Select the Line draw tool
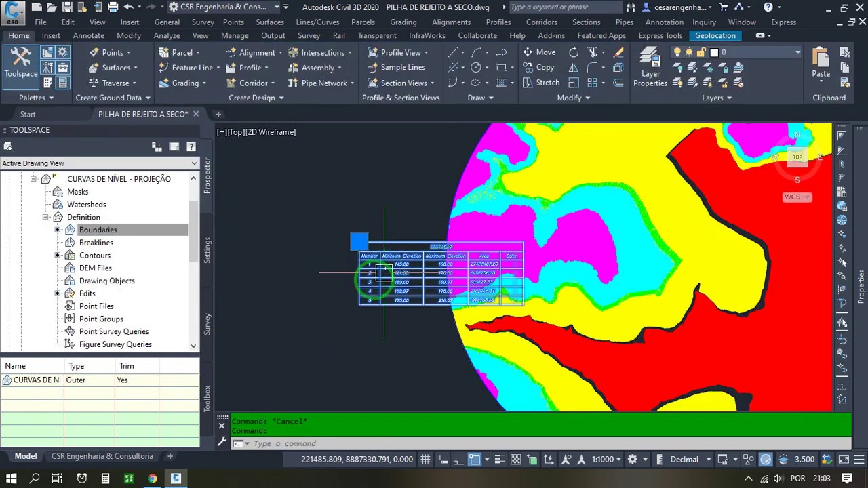This screenshot has height=488, width=868. 453,52
